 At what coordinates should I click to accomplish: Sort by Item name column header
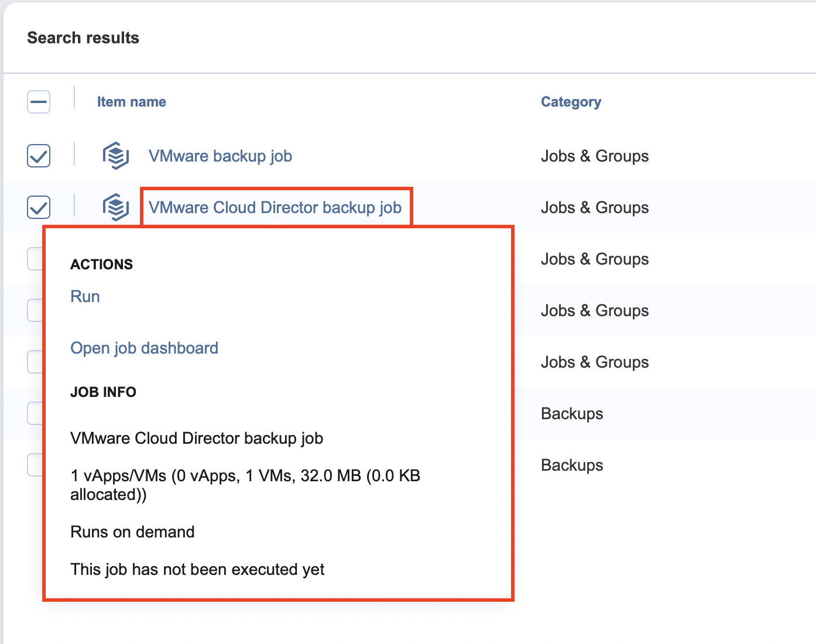pyautogui.click(x=132, y=102)
